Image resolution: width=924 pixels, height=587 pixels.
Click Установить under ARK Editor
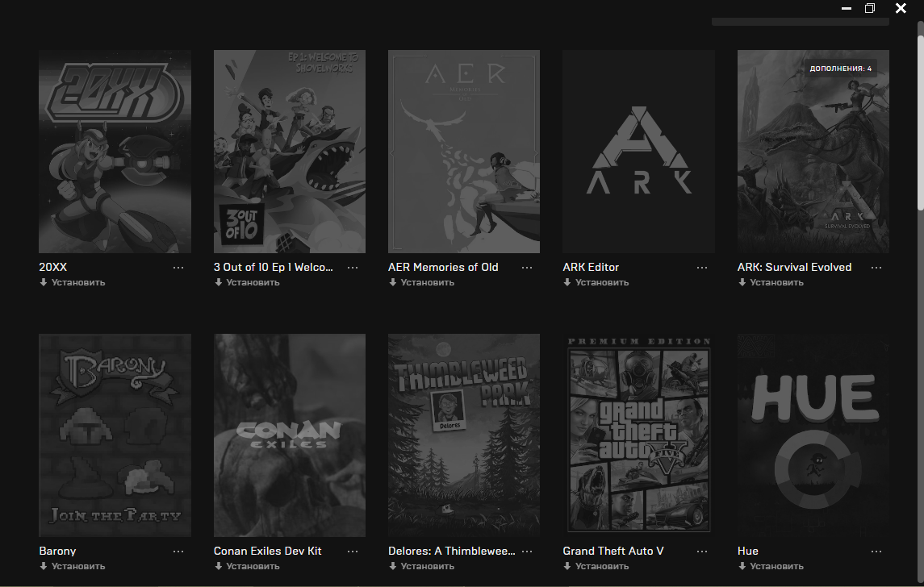[596, 282]
